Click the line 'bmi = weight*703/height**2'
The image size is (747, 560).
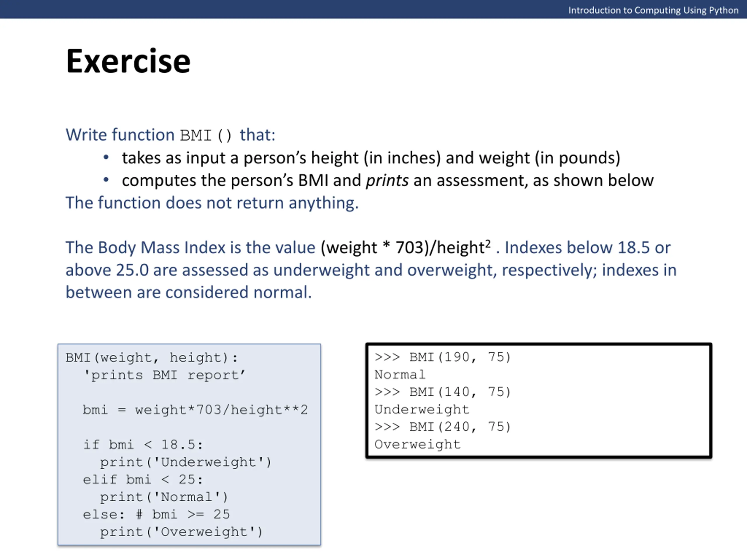coord(195,410)
